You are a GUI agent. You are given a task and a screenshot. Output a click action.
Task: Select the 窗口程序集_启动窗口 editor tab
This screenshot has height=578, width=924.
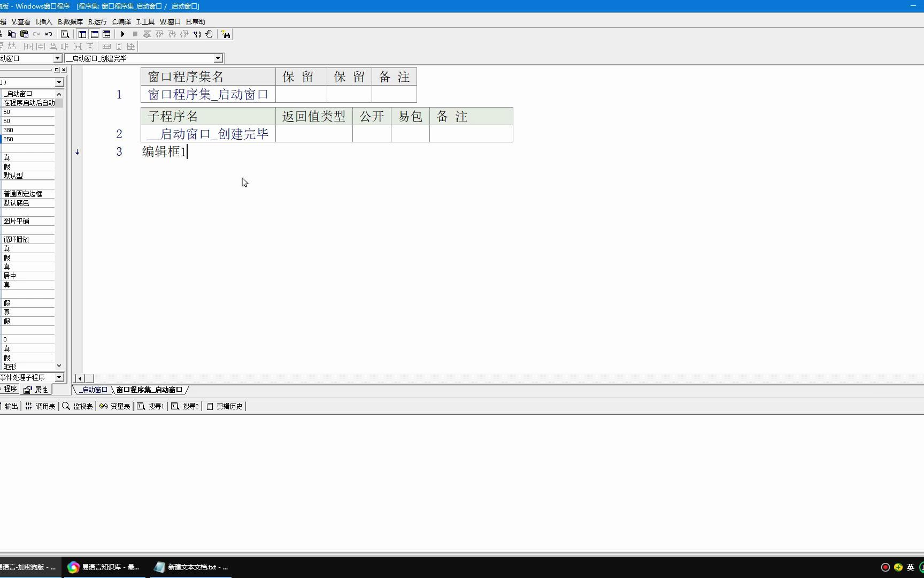coord(150,390)
